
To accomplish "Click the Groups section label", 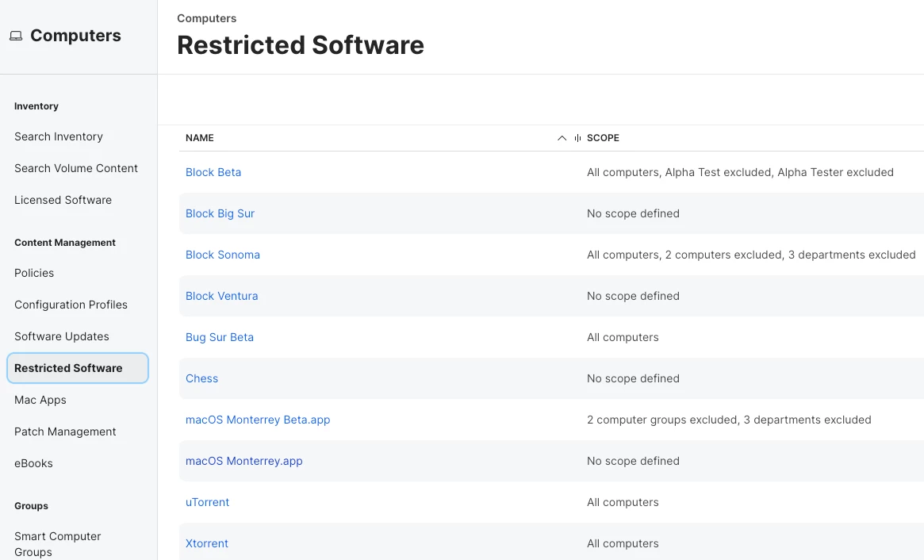I will click(31, 506).
